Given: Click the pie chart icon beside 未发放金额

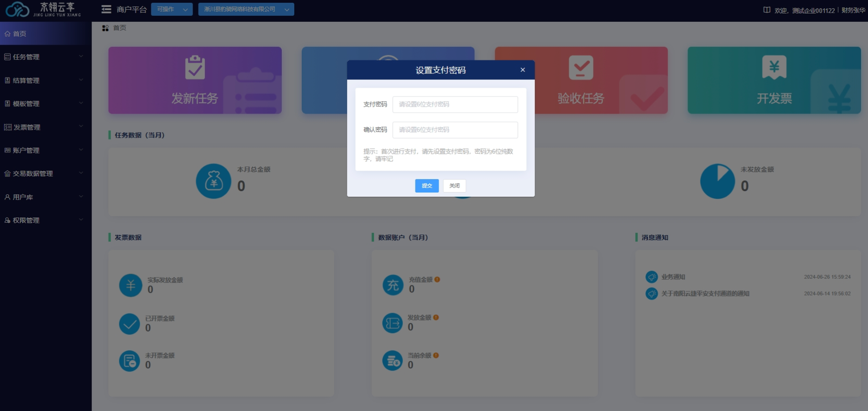Looking at the screenshot, I should (717, 181).
